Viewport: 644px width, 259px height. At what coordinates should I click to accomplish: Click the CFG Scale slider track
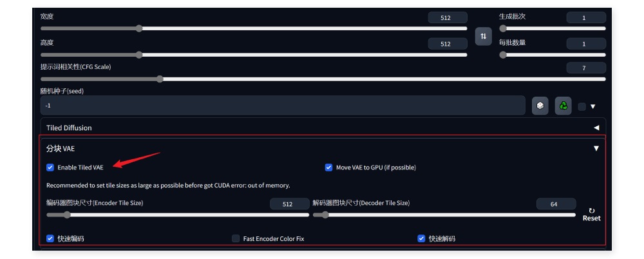(323, 79)
